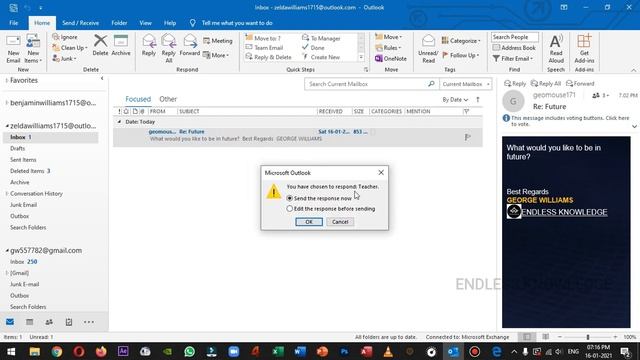
Task: Collapse the Date: Today group
Action: point(119,122)
